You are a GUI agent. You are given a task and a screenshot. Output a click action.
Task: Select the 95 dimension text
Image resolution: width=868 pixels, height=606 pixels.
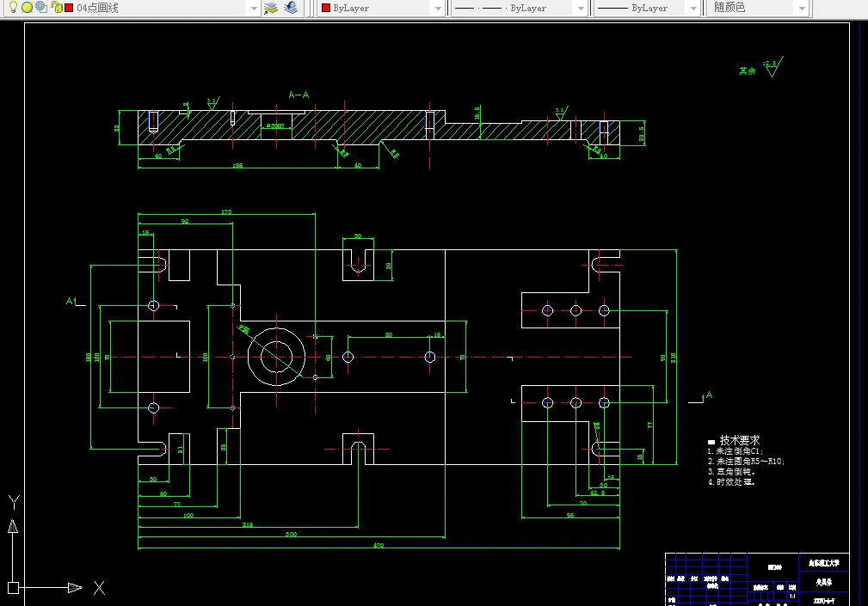(x=570, y=516)
